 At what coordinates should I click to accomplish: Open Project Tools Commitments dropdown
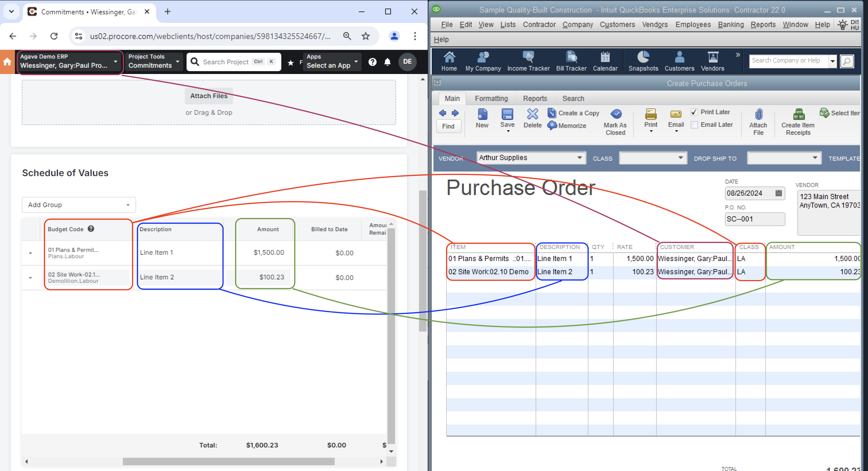pyautogui.click(x=153, y=62)
